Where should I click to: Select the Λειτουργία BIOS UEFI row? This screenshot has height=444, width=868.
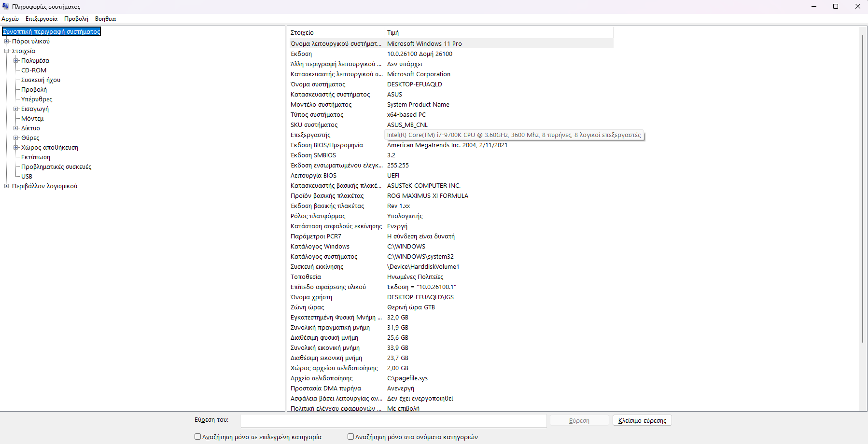pyautogui.click(x=450, y=176)
